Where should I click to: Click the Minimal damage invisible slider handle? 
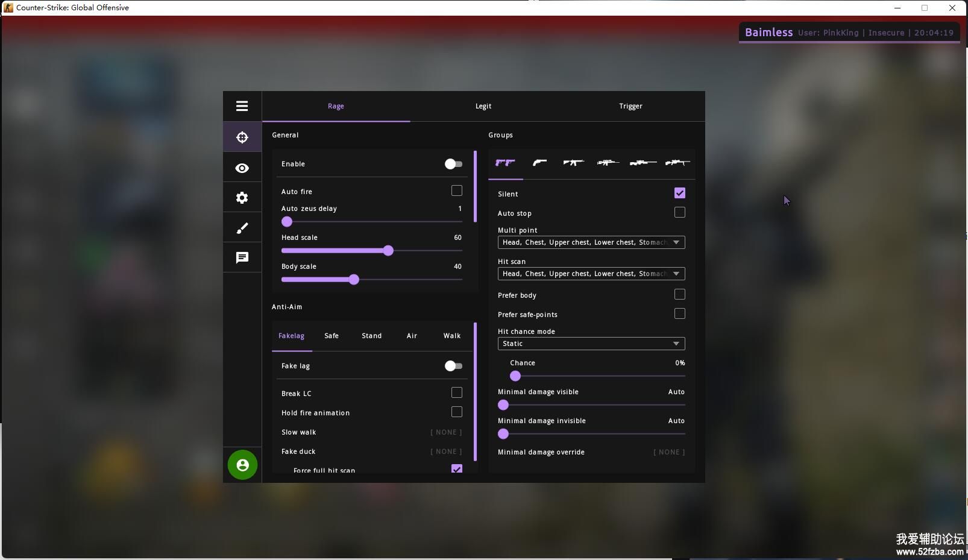503,434
